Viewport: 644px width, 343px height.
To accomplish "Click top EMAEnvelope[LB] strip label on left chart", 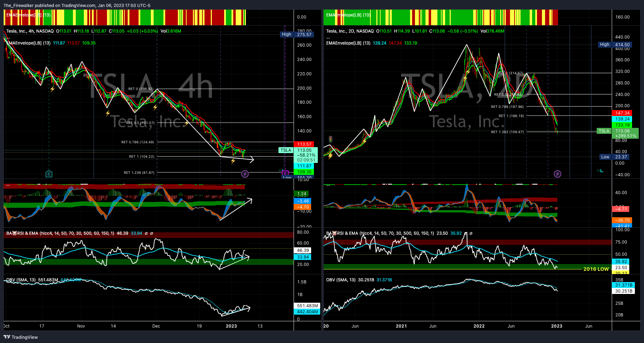I will 28,15.
